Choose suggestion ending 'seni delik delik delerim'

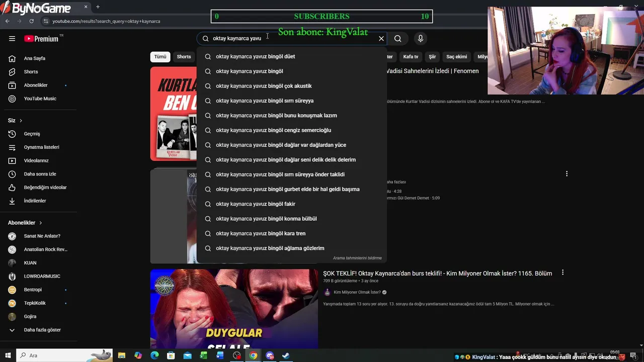click(292, 160)
